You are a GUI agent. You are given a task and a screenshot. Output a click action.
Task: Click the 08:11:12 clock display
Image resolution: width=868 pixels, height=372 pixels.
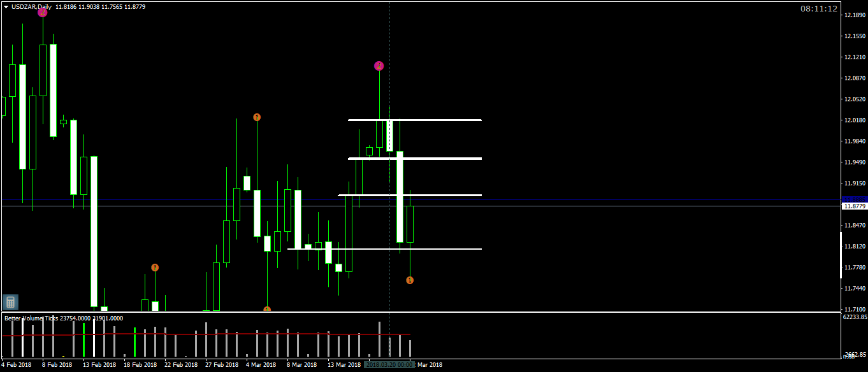pos(819,9)
